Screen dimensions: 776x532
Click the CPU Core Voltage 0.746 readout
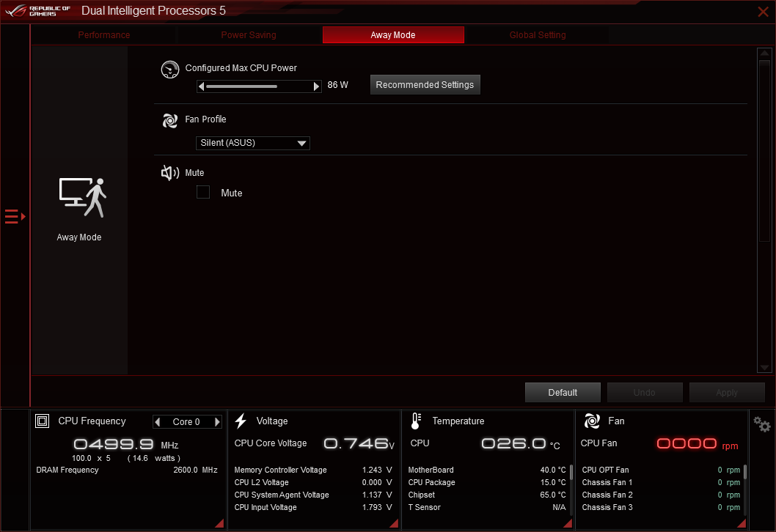point(359,444)
